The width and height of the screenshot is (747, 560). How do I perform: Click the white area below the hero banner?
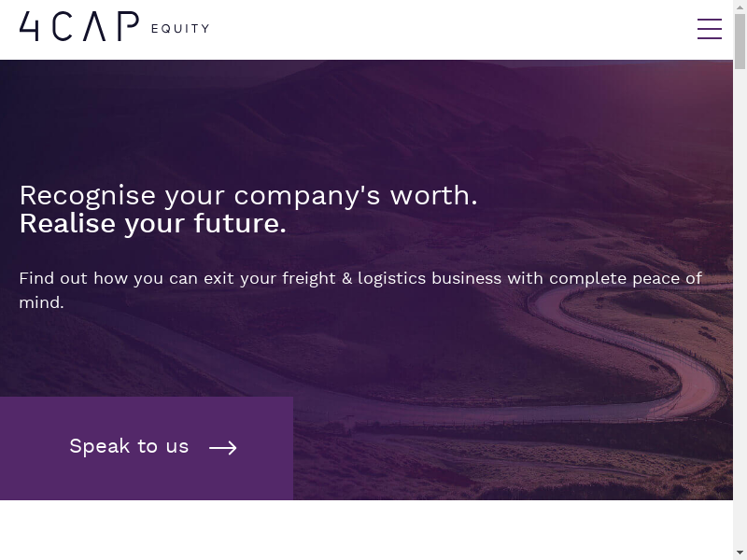[x=373, y=530]
